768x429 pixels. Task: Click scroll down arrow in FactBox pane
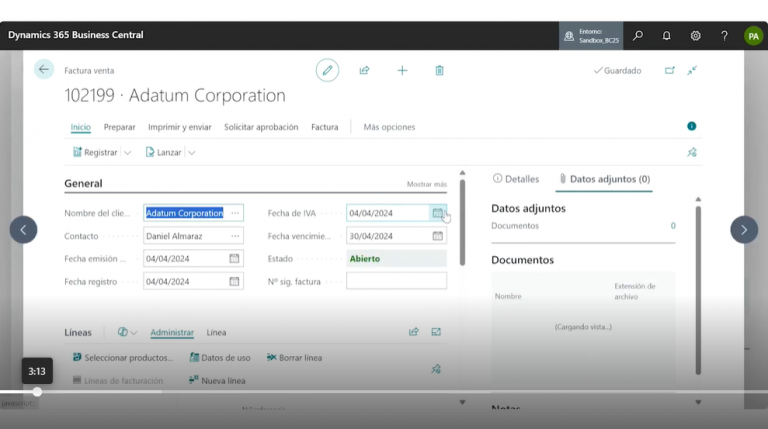[x=698, y=402]
